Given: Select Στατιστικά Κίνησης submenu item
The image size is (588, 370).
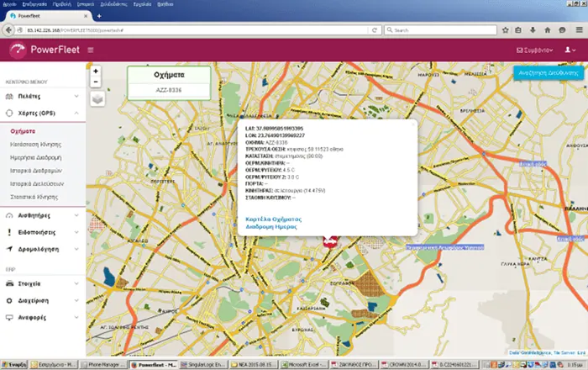Looking at the screenshot, I should pyautogui.click(x=34, y=197).
